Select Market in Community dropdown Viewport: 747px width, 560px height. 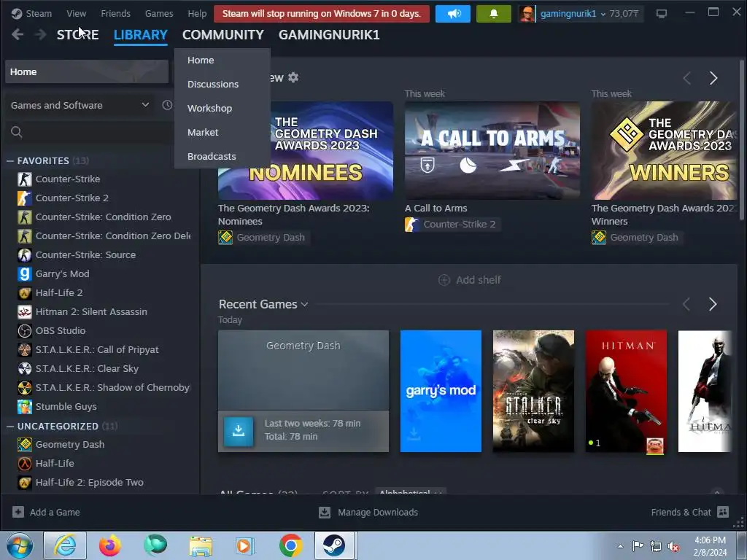203,133
